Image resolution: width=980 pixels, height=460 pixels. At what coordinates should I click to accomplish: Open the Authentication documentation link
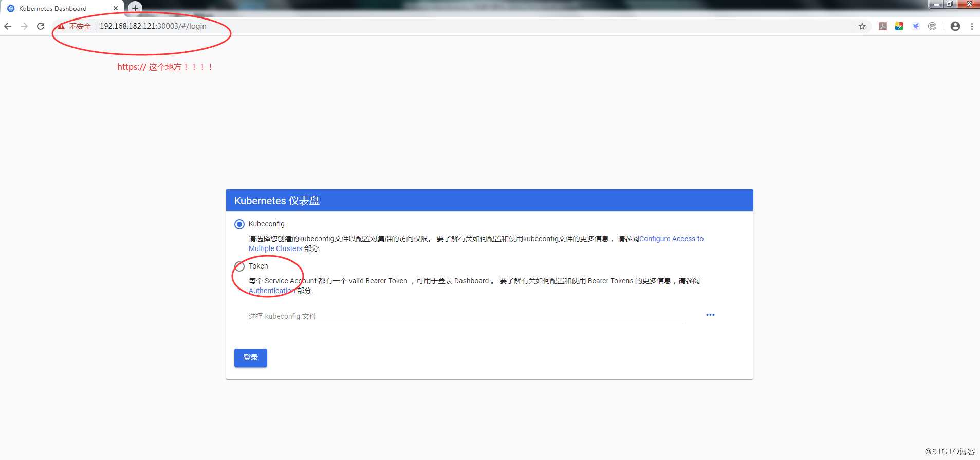(272, 291)
